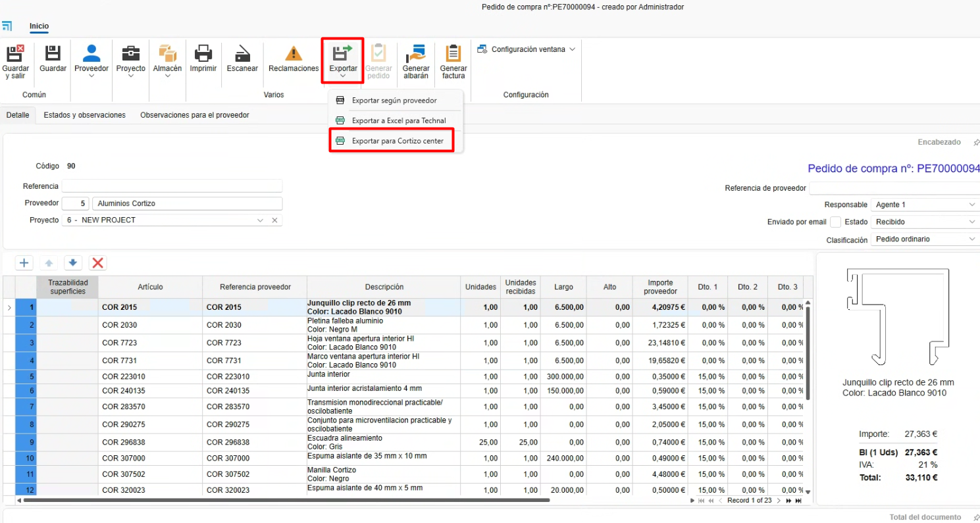Click the Imprimir printer icon
The height and width of the screenshot is (523, 980).
click(x=203, y=53)
